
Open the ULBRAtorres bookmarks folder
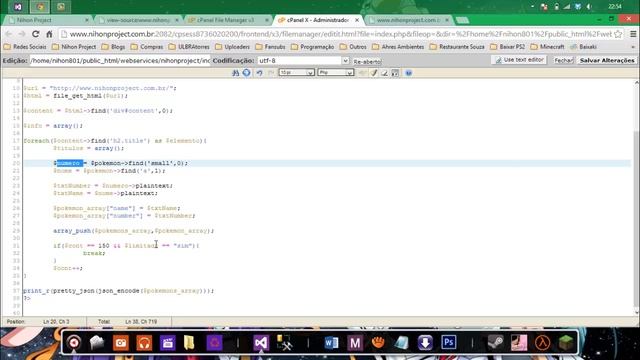(x=189, y=47)
